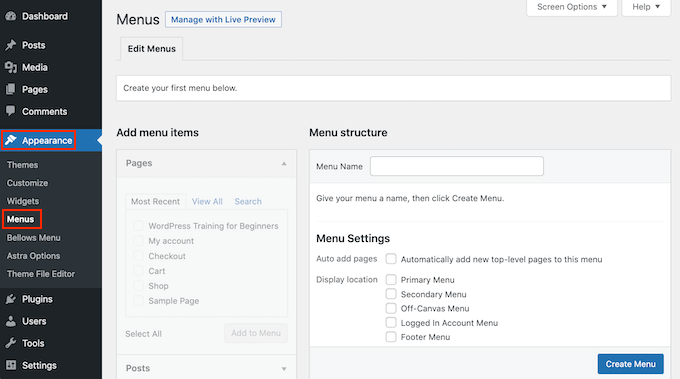This screenshot has width=680, height=379.
Task: Switch to the Most Recent tab
Action: point(155,201)
